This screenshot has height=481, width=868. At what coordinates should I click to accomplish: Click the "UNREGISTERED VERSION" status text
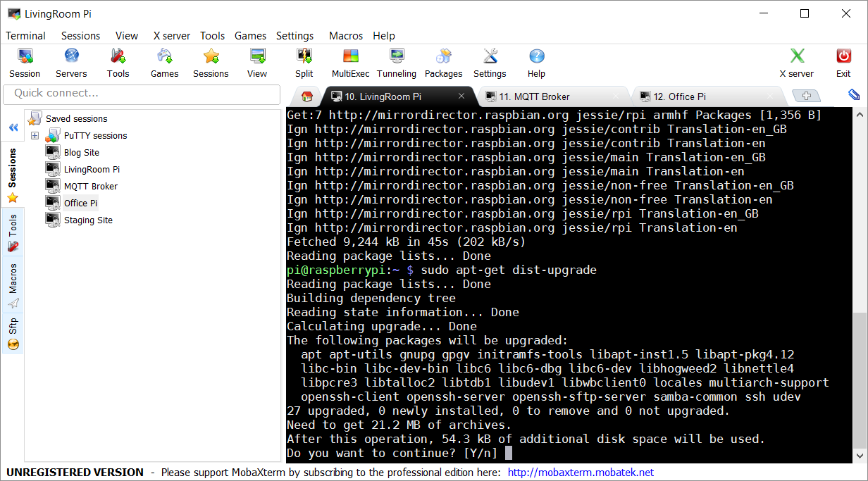75,473
